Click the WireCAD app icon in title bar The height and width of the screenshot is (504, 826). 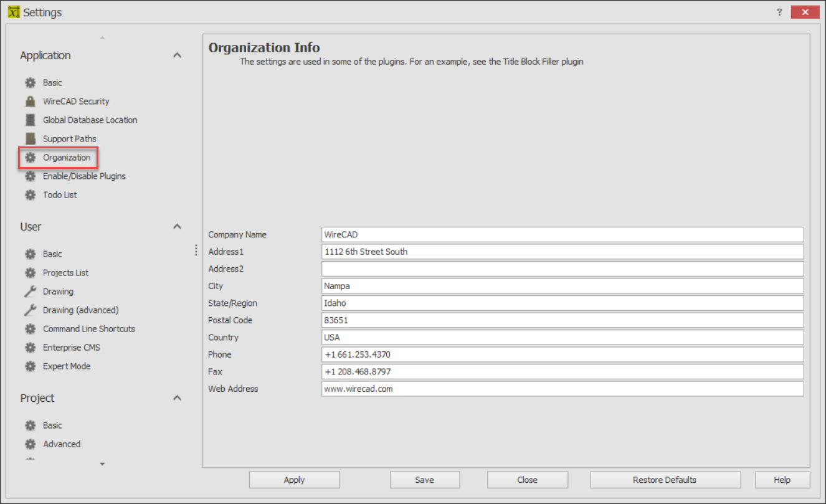13,12
